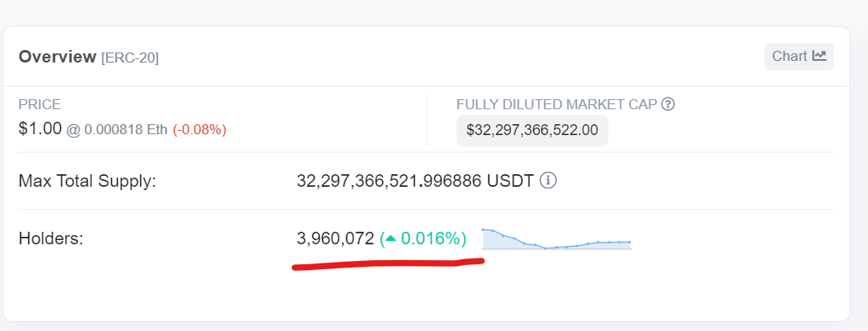Click the Fully Diluted Market Cap help icon
The width and height of the screenshot is (868, 331).
pyautogui.click(x=669, y=104)
